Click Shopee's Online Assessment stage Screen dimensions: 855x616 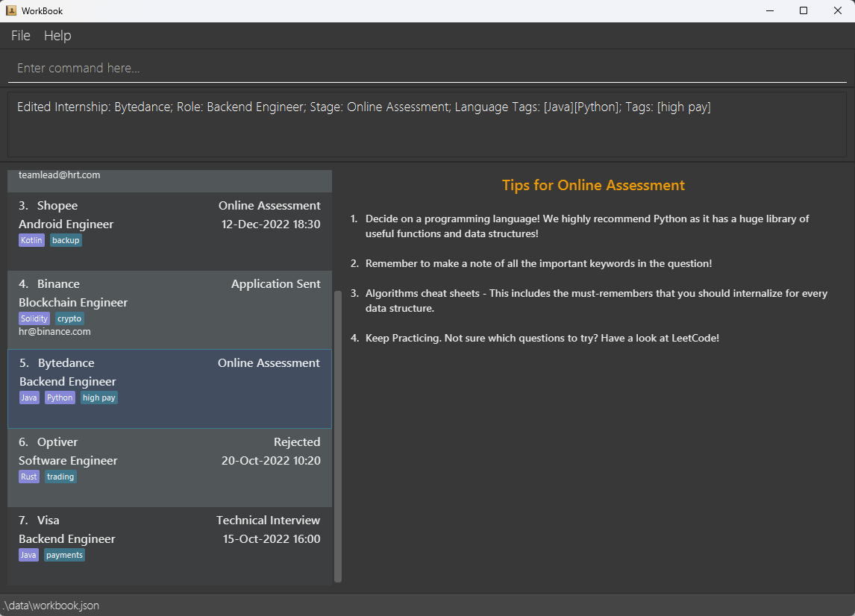click(269, 206)
